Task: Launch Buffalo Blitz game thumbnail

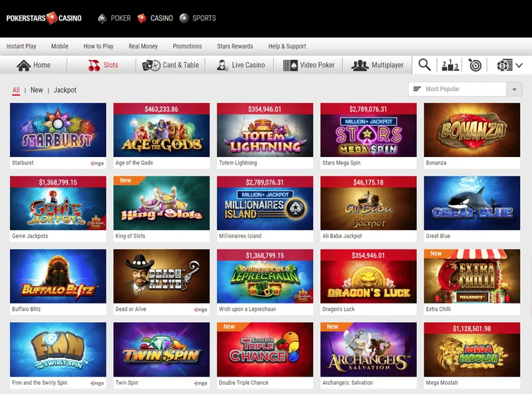Action: click(x=58, y=276)
